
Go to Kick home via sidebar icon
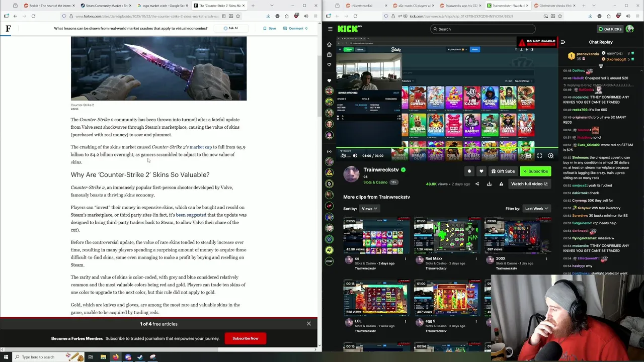(x=329, y=44)
